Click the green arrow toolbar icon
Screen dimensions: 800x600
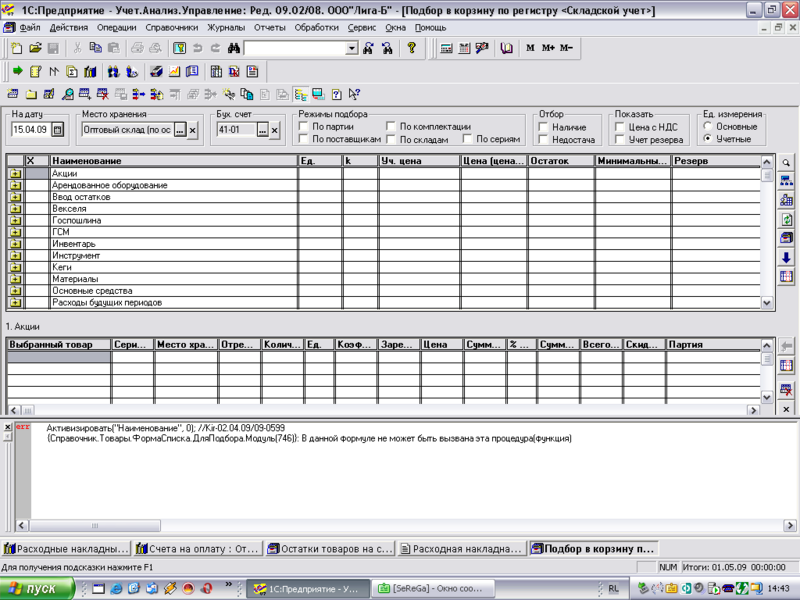click(17, 72)
